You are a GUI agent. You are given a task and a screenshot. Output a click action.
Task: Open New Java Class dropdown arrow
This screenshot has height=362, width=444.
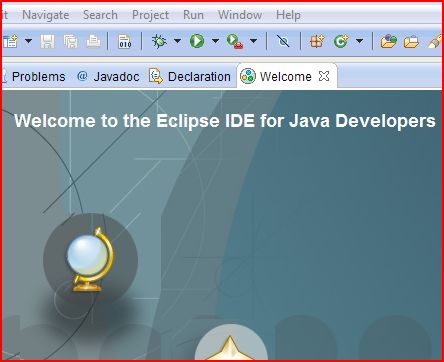[x=359, y=41]
